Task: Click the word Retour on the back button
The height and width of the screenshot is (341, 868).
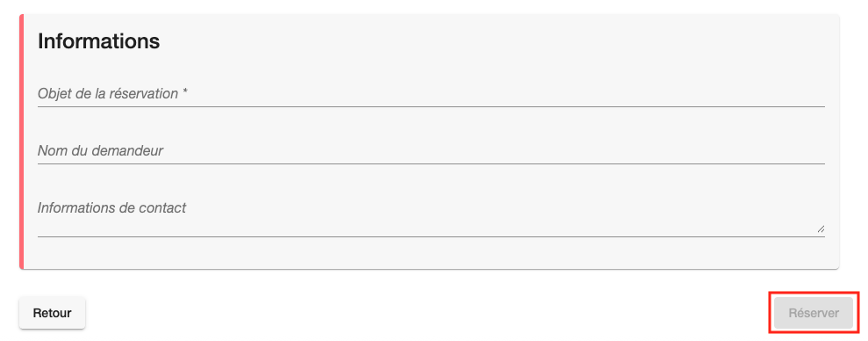Action: [52, 313]
